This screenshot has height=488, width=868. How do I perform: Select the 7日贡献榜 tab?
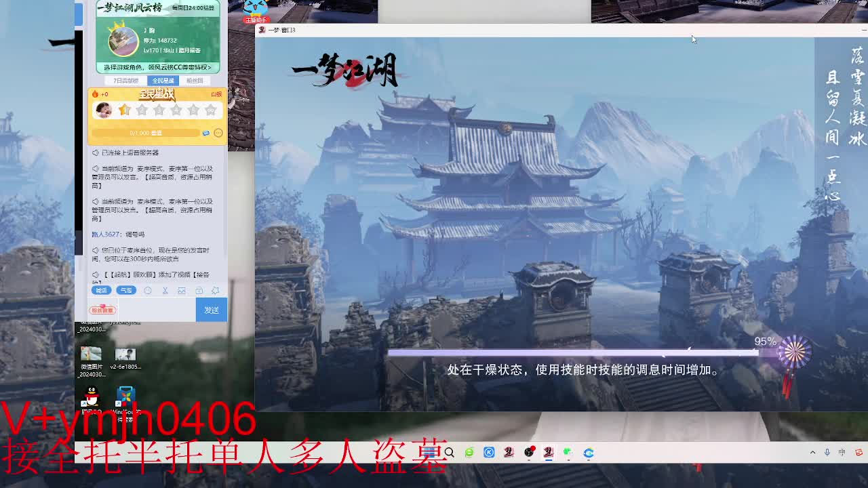pyautogui.click(x=126, y=81)
